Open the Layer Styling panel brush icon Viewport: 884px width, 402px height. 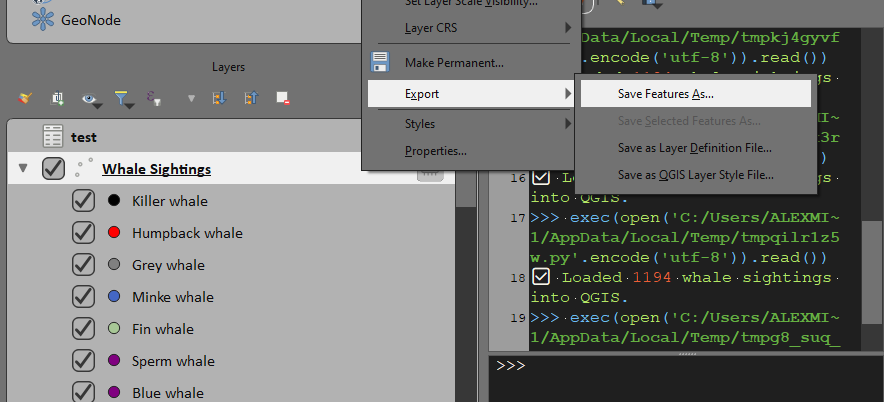tap(24, 99)
